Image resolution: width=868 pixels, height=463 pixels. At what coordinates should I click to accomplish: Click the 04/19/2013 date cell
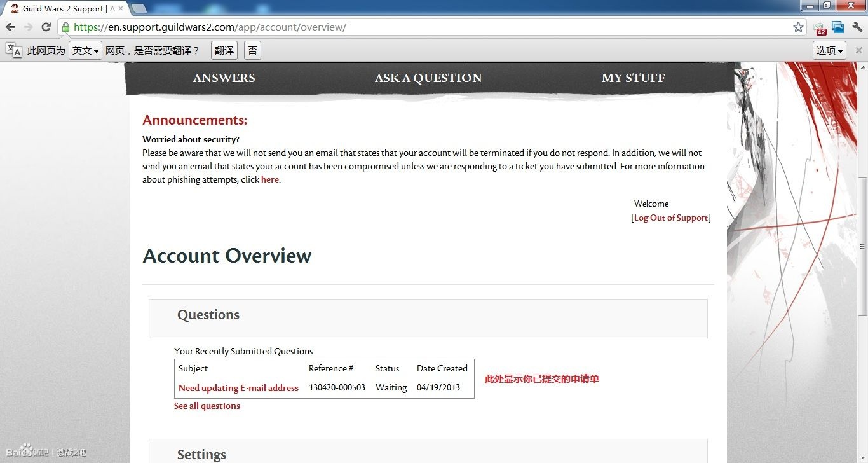[438, 387]
